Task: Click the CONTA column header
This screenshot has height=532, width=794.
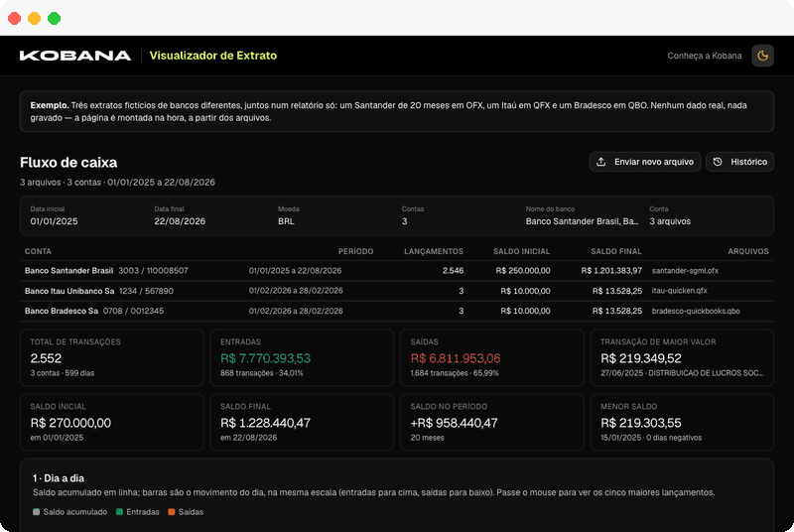Action: [38, 251]
